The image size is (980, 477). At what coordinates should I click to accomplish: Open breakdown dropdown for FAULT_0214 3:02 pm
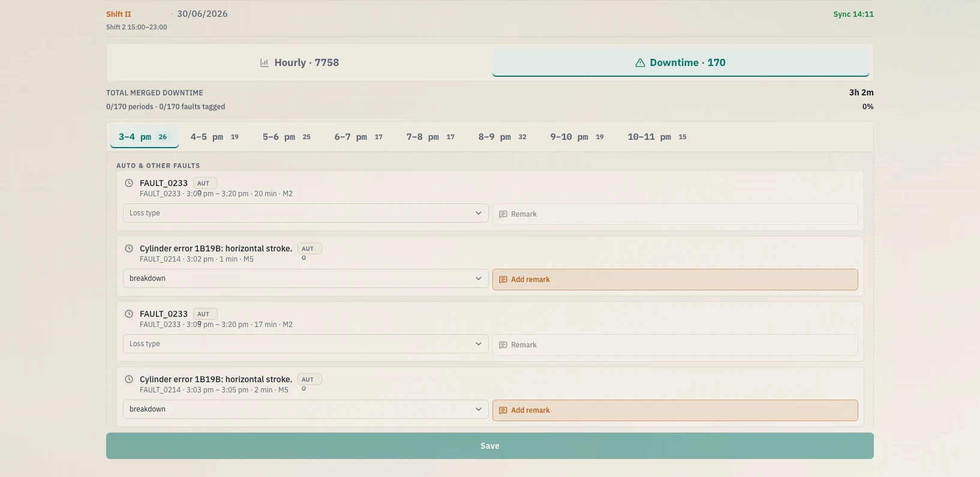[306, 278]
